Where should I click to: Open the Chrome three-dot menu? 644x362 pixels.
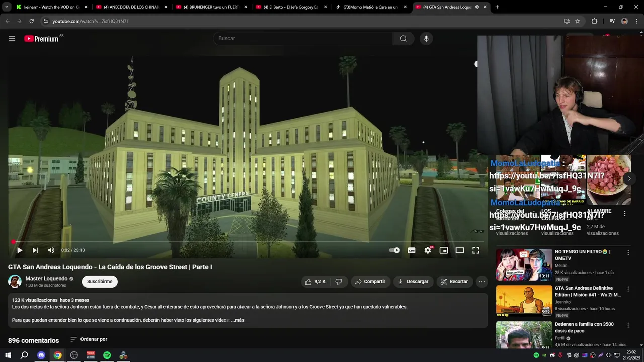(x=637, y=21)
